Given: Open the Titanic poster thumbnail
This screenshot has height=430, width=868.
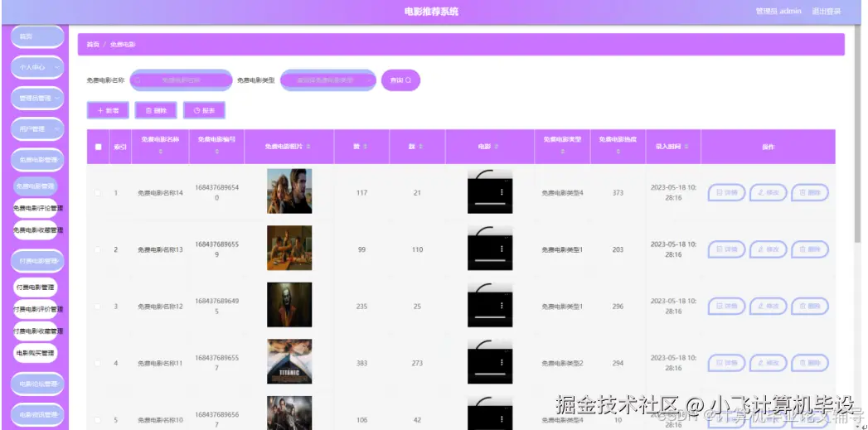Looking at the screenshot, I should [x=289, y=361].
